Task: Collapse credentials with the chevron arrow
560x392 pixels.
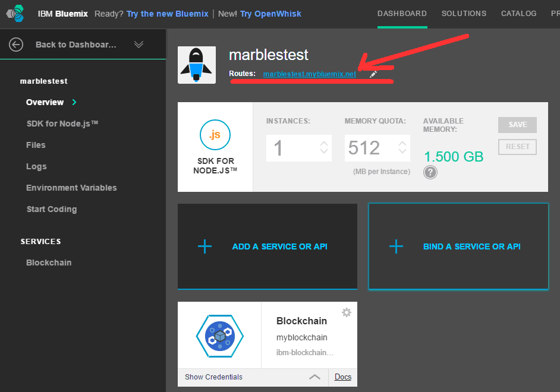Action: tap(314, 377)
